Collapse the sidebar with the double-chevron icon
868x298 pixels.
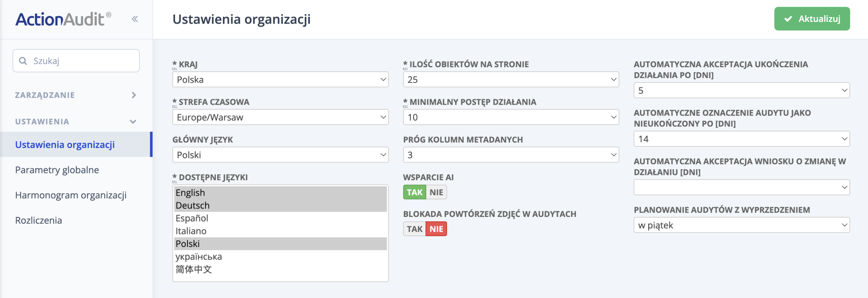pos(135,19)
